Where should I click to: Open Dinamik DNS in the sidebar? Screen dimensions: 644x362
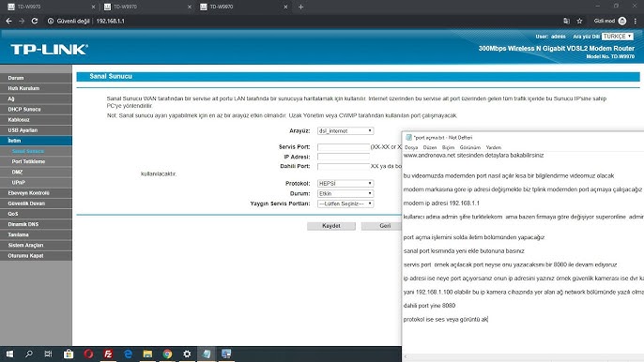tap(36, 224)
